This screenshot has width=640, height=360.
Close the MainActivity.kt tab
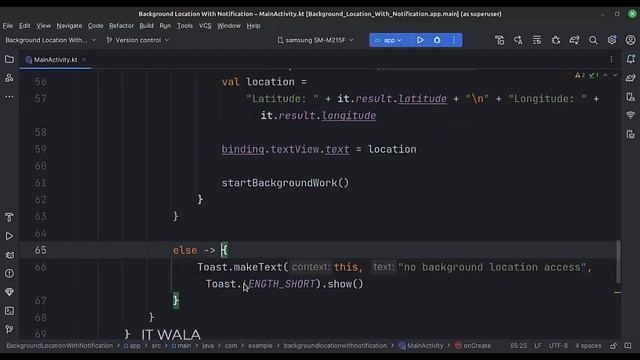click(84, 60)
